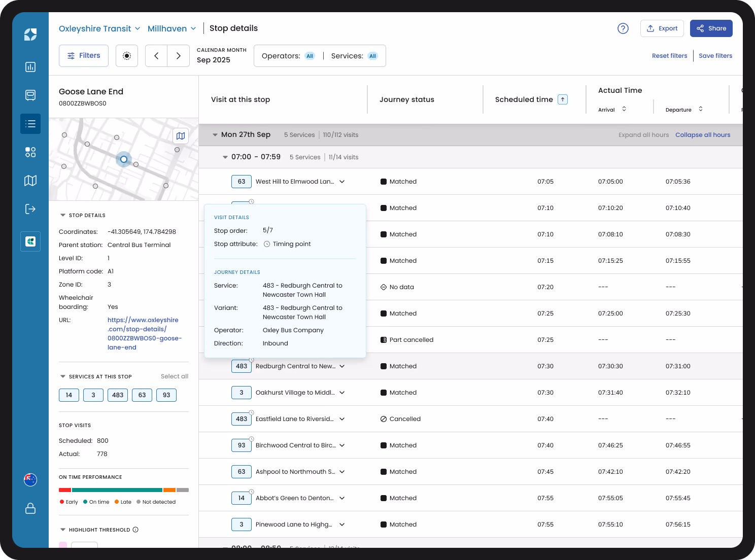Screen dimensions: 755x560
Task: Click Collapse all hours
Action: click(x=703, y=135)
